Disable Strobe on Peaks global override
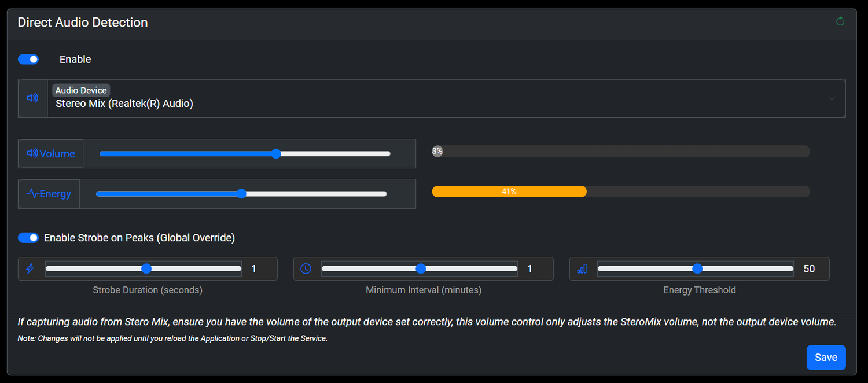Viewport: 868px width, 383px height. click(x=28, y=237)
